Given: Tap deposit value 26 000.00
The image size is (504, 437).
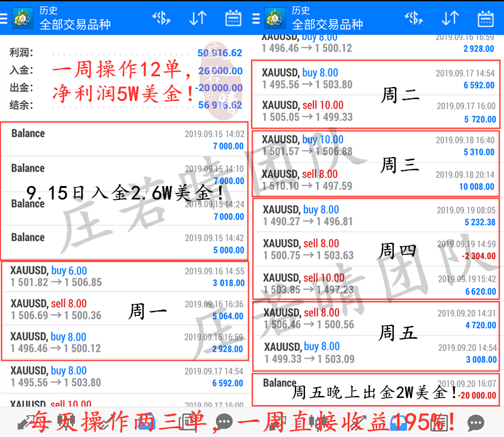Looking at the screenshot, I should coord(220,71).
